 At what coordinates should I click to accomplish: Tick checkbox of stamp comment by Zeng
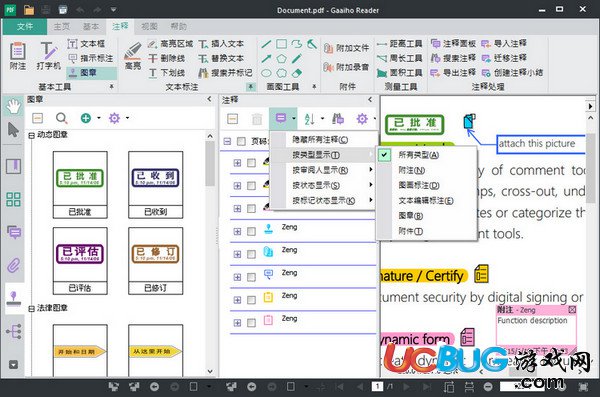coord(251,231)
